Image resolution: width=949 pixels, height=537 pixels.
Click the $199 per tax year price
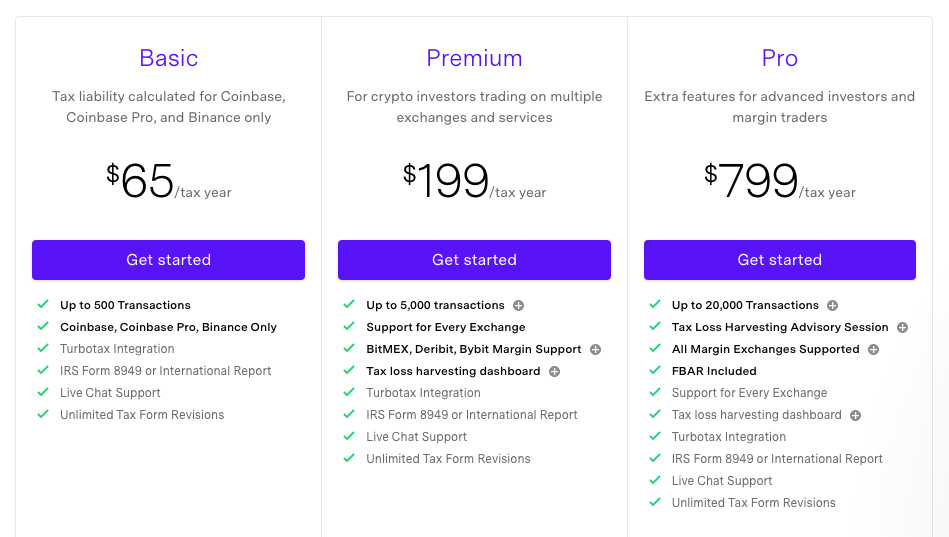click(474, 181)
